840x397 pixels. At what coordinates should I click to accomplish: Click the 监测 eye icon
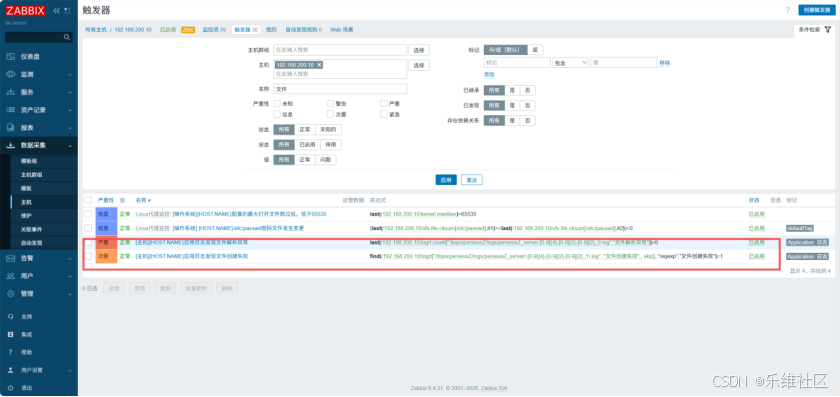point(10,74)
